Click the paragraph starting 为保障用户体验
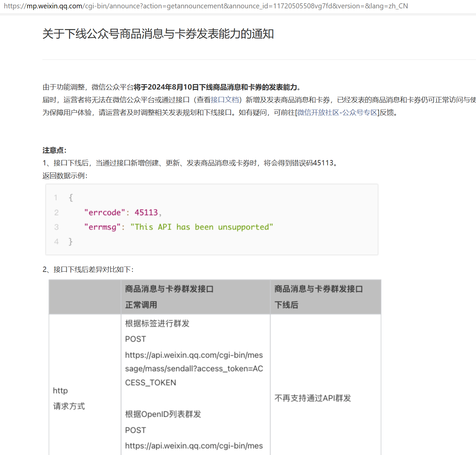The width and height of the screenshot is (476, 455). [220, 113]
